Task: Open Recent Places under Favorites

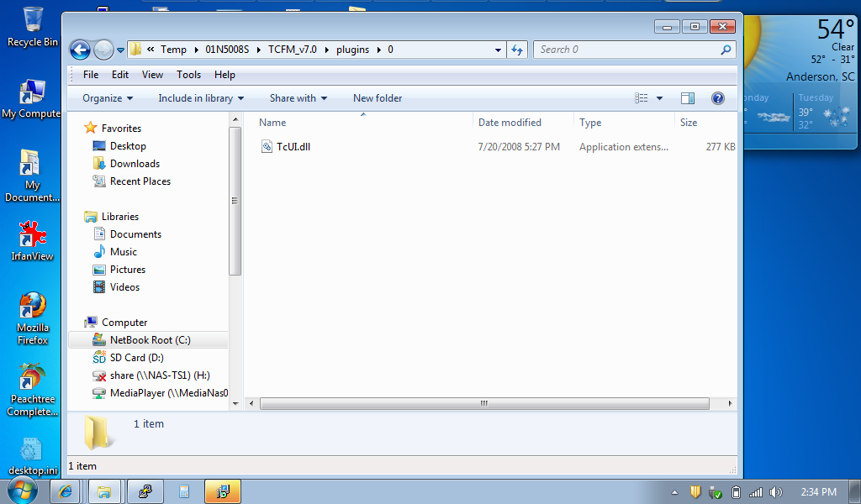Action: coord(140,181)
